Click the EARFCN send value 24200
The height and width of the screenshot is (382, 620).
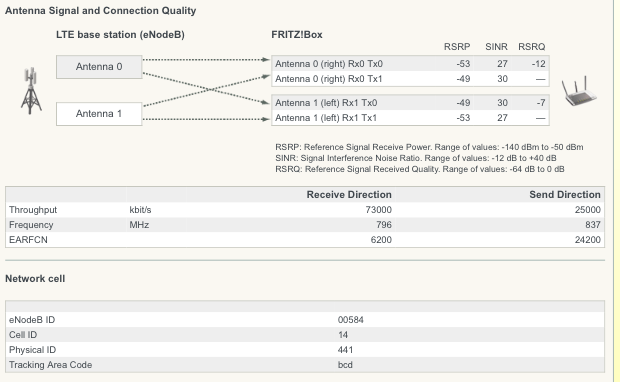tap(588, 240)
